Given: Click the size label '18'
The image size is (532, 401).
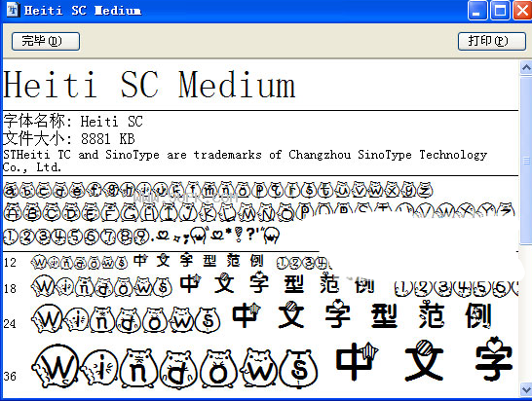Looking at the screenshot, I should [10, 289].
